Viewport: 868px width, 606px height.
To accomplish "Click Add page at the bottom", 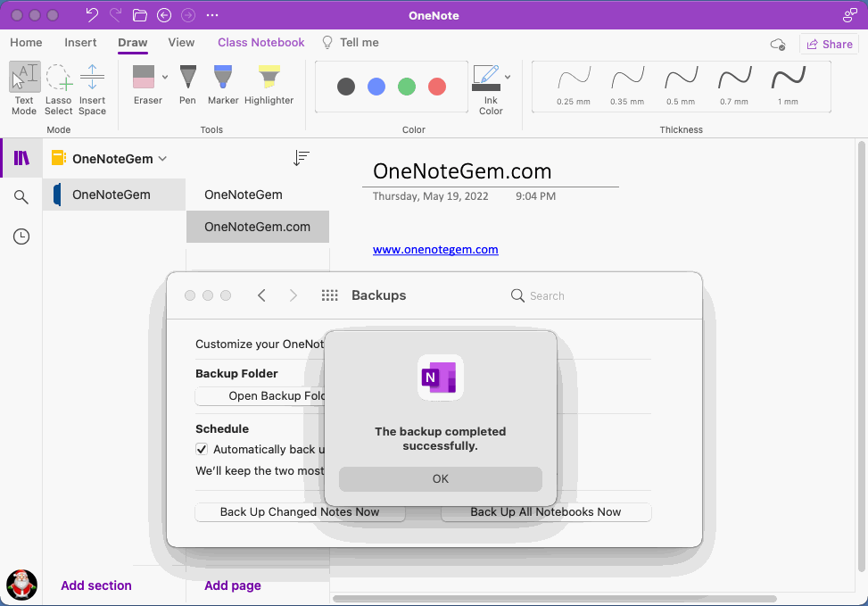I will (x=233, y=585).
